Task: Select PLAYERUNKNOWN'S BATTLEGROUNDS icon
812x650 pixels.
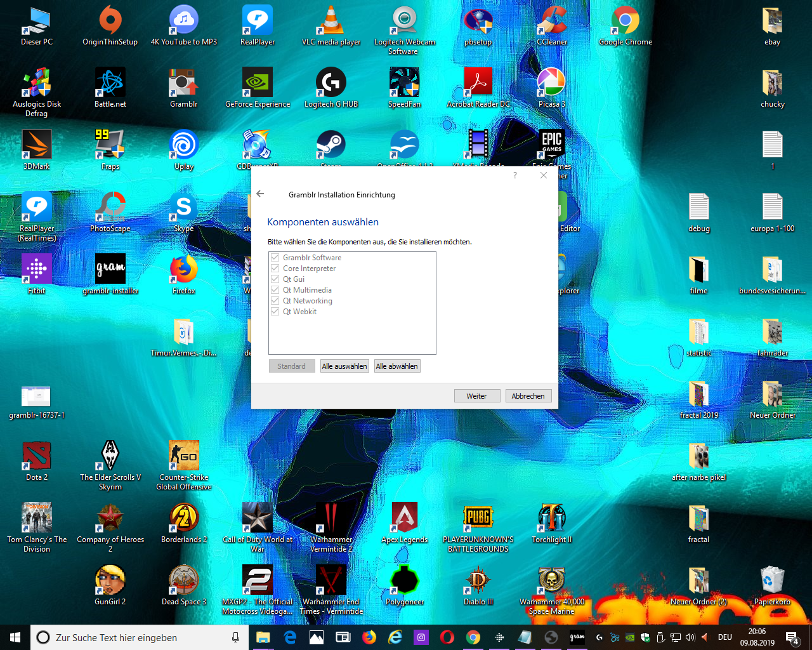Action: pos(478,528)
